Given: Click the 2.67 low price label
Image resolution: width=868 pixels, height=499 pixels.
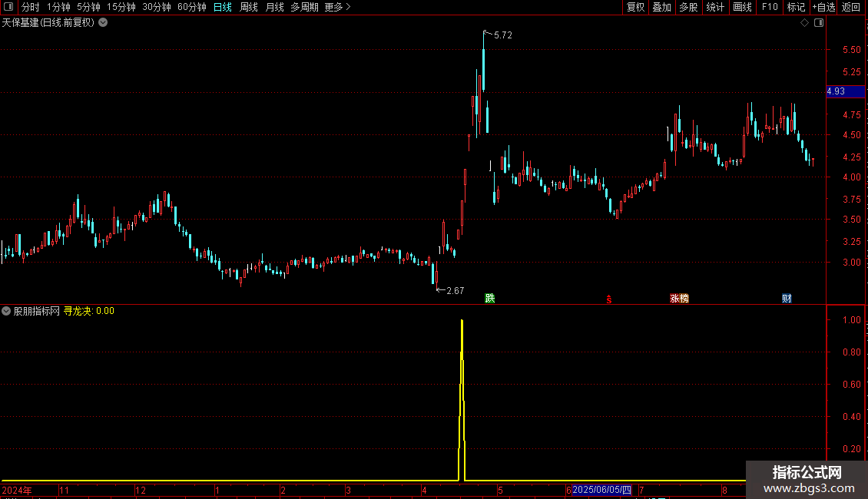Looking at the screenshot, I should pyautogui.click(x=455, y=290).
